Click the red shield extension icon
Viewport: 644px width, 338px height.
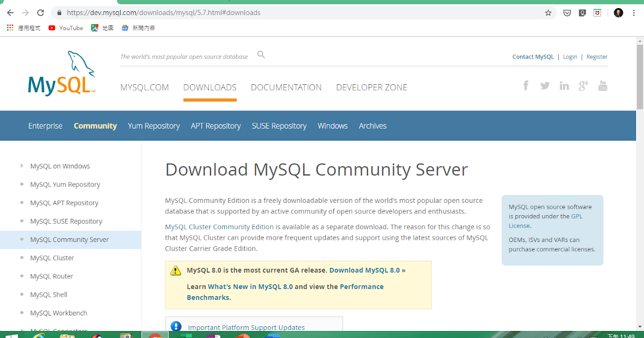pyautogui.click(x=597, y=12)
